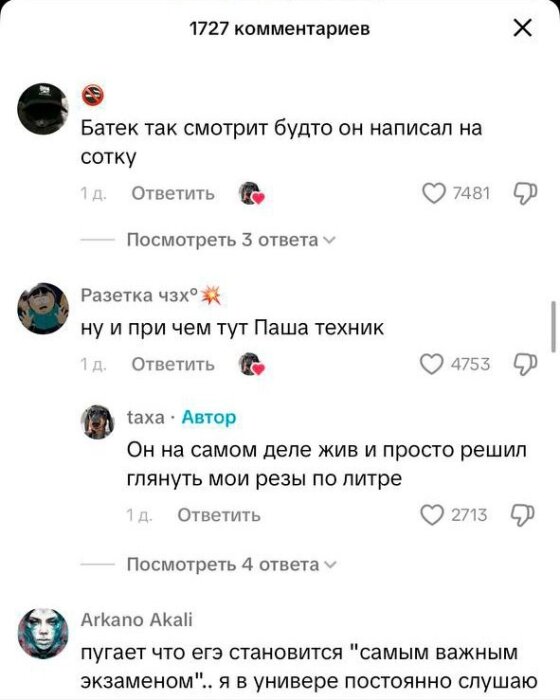Click the chevron next to 'Посмотреть 4 ответа'
Viewport: 560px width, 700px height.
(330, 565)
